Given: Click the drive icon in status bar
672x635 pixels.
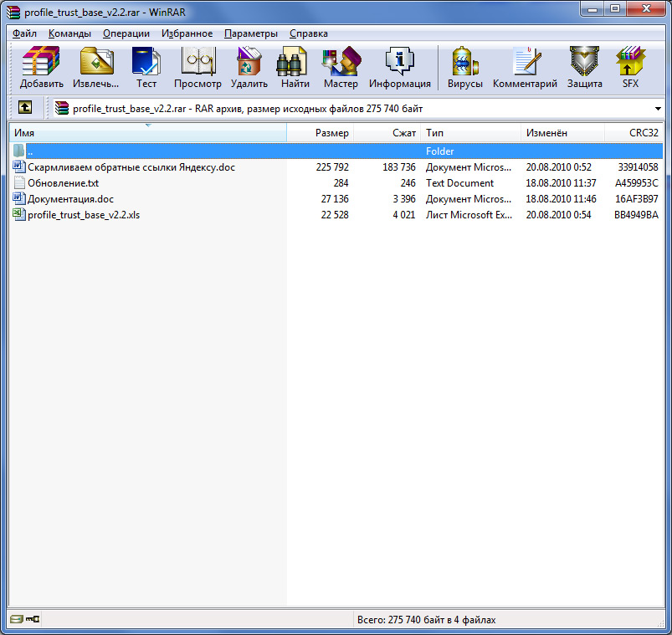Looking at the screenshot, I should click(17, 619).
